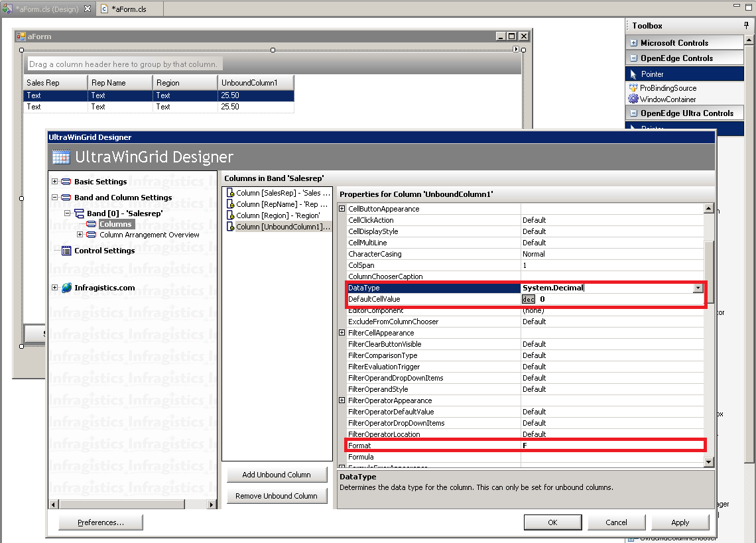This screenshot has height=543, width=756.
Task: Apply the column property changes
Action: click(680, 522)
